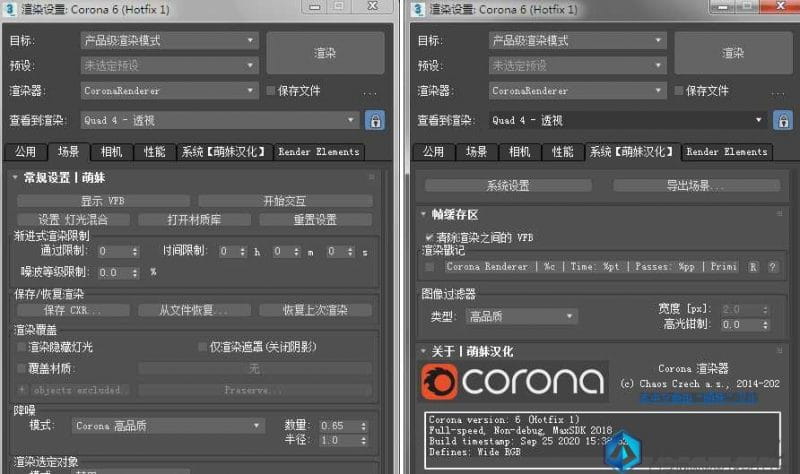
Task: Click the time limit seconds field
Action: (x=335, y=252)
